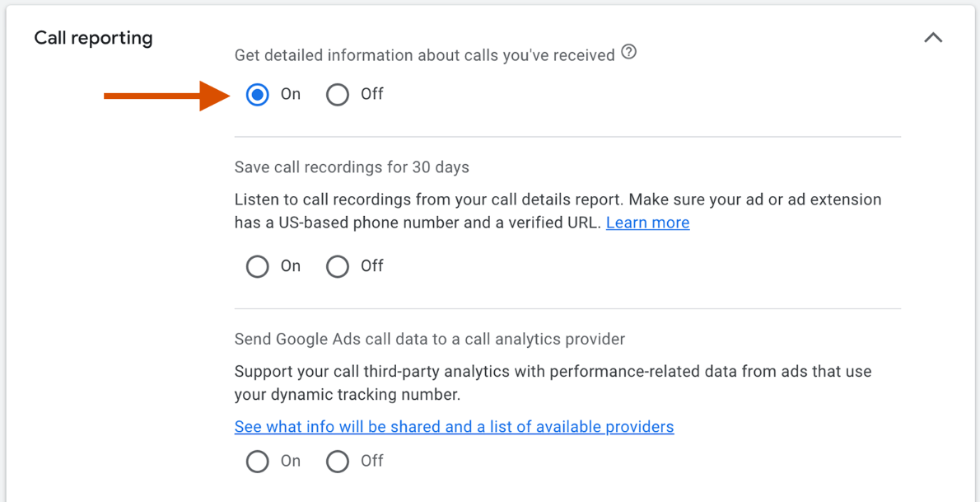Open the Learn more link
This screenshot has height=502, width=980.
pos(647,223)
